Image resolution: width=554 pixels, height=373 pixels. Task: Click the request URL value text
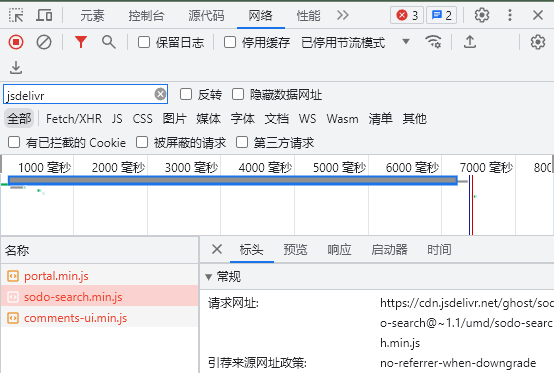tap(466, 323)
